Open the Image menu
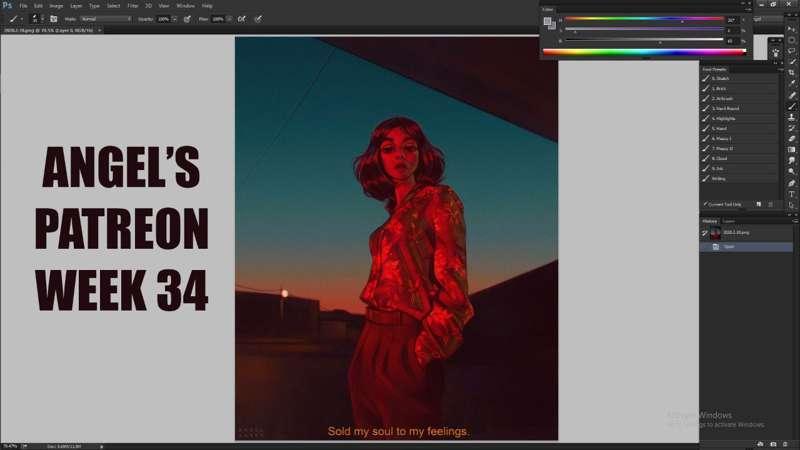Viewport: 800px width, 450px height. [x=56, y=6]
